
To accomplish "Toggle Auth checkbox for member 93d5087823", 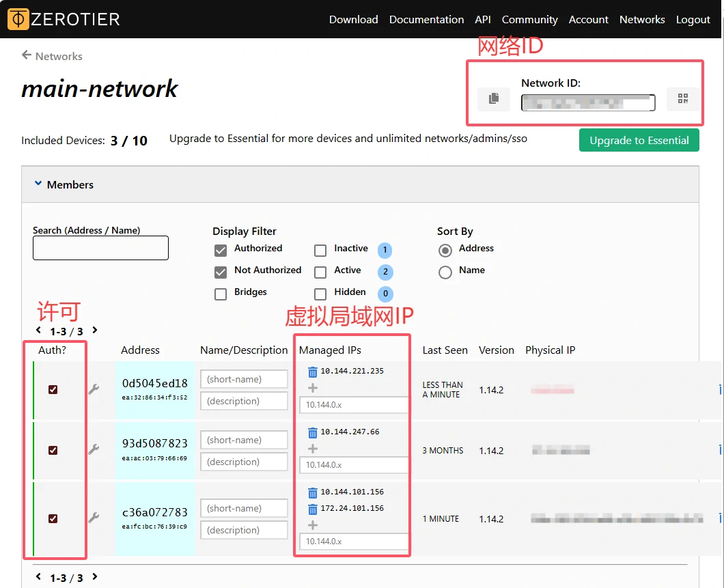I will coord(53,451).
